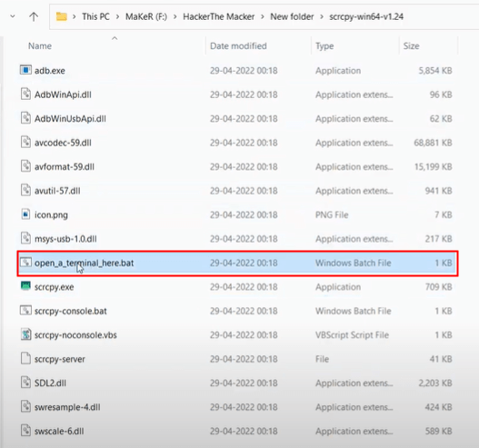Go up one folder level with the up arrow
This screenshot has width=479, height=448.
pyautogui.click(x=34, y=16)
